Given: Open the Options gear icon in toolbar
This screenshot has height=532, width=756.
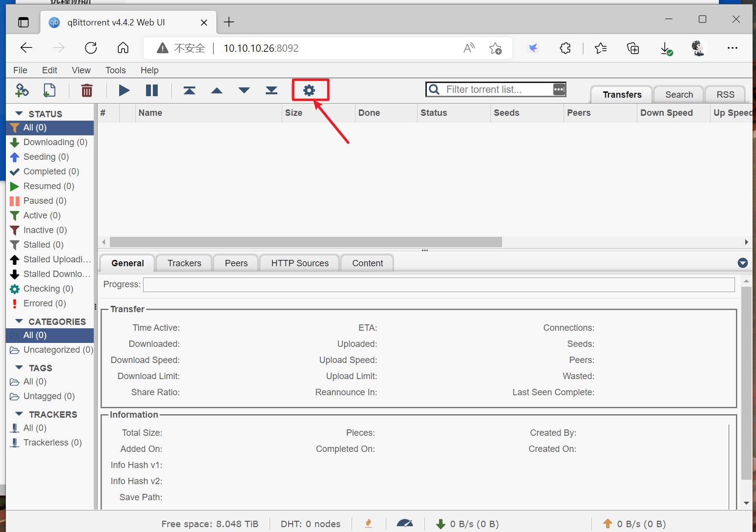Looking at the screenshot, I should [x=309, y=90].
